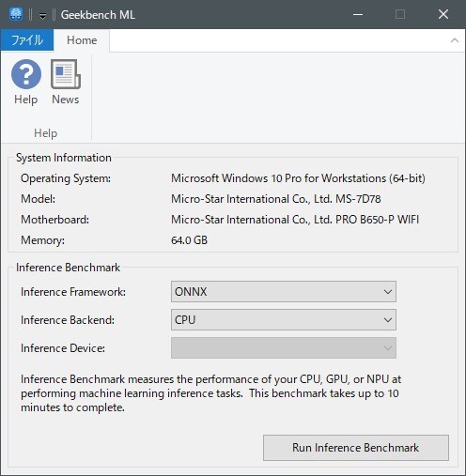Click the 'Geekbench ML' title text
Image resolution: width=466 pixels, height=476 pixels.
[98, 15]
